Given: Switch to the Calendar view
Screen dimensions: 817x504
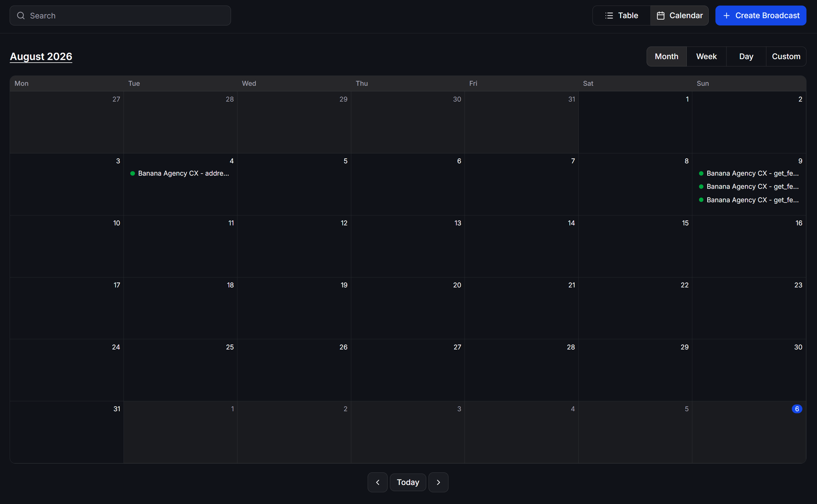Looking at the screenshot, I should pos(679,16).
